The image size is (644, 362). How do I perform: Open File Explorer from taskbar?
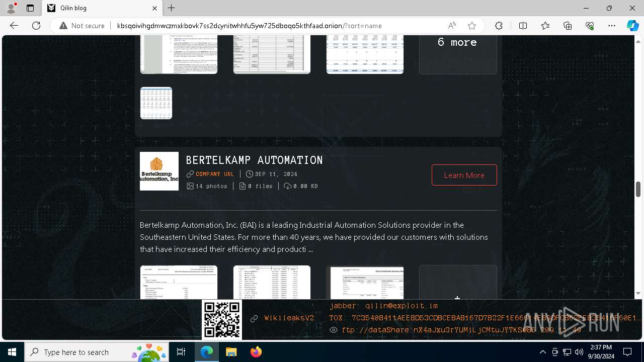click(231, 352)
